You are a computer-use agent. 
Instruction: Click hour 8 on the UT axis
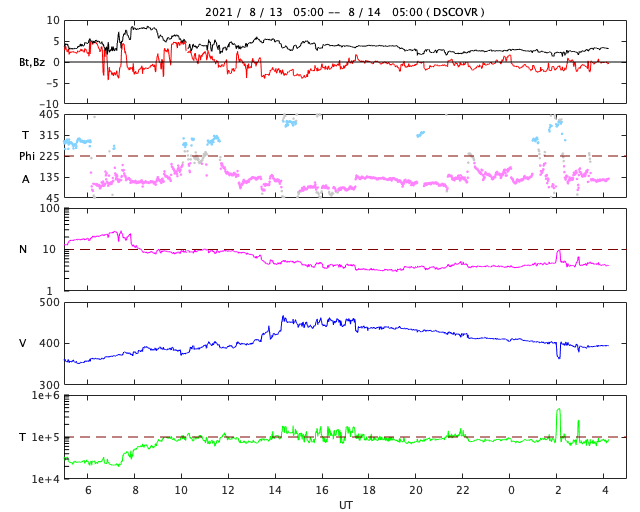click(135, 490)
